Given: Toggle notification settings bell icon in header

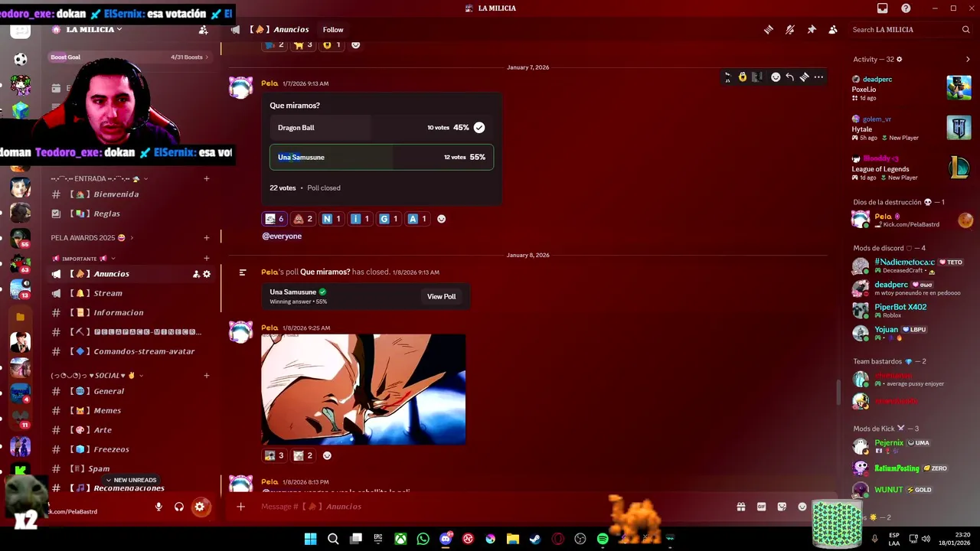Looking at the screenshot, I should click(x=790, y=30).
